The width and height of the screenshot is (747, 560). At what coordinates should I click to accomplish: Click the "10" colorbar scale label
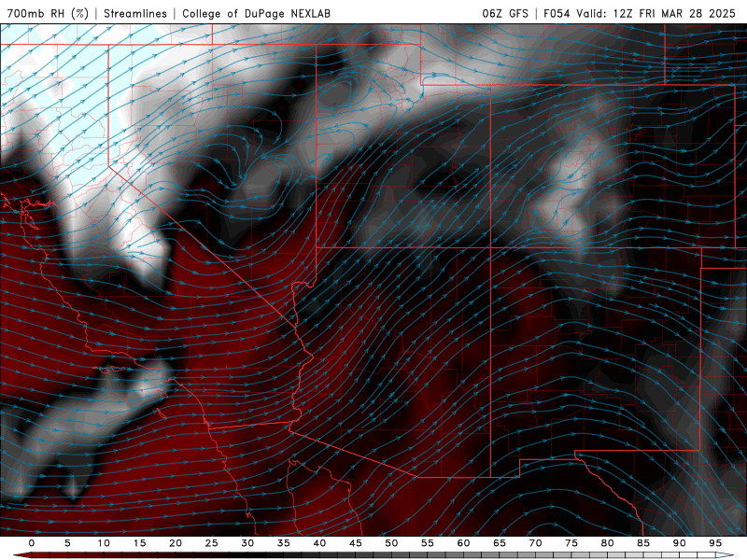point(104,543)
